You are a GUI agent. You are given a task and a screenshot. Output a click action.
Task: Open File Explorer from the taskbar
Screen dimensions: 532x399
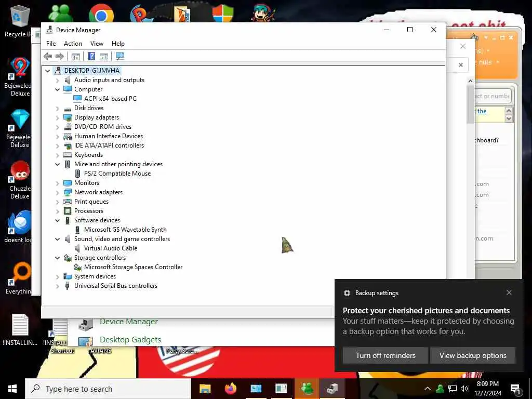tap(205, 389)
